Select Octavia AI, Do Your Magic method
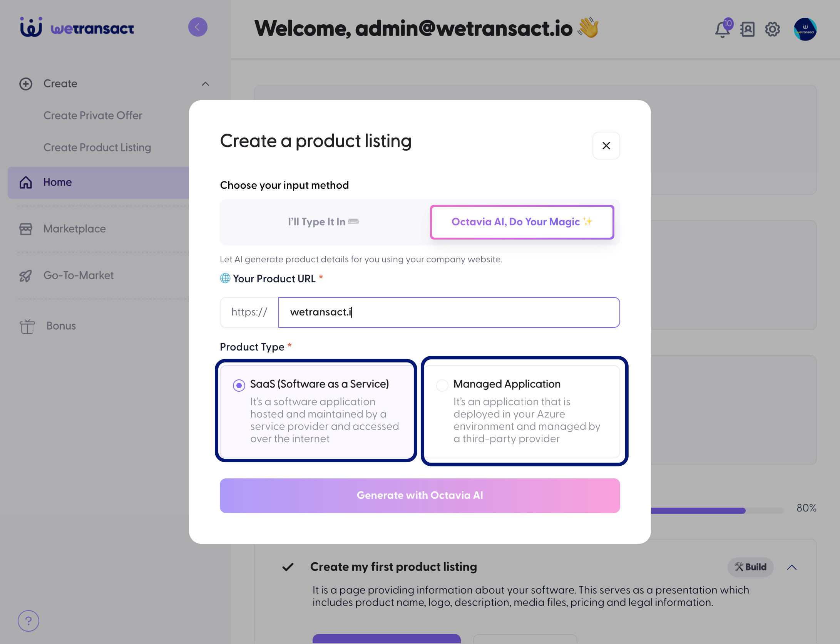This screenshot has width=840, height=644. [x=522, y=222]
